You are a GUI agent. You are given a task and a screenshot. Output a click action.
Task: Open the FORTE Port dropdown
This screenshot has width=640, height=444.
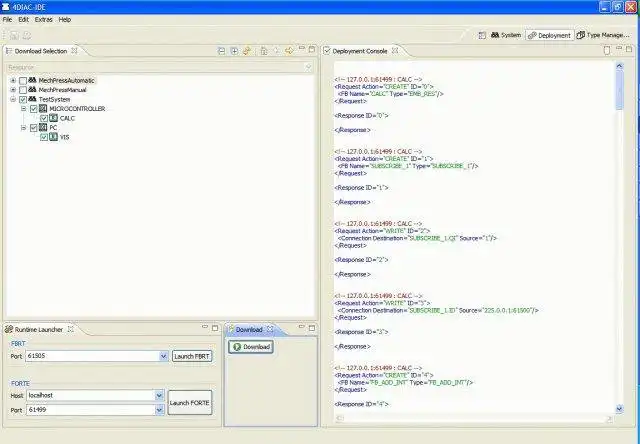pyautogui.click(x=159, y=410)
